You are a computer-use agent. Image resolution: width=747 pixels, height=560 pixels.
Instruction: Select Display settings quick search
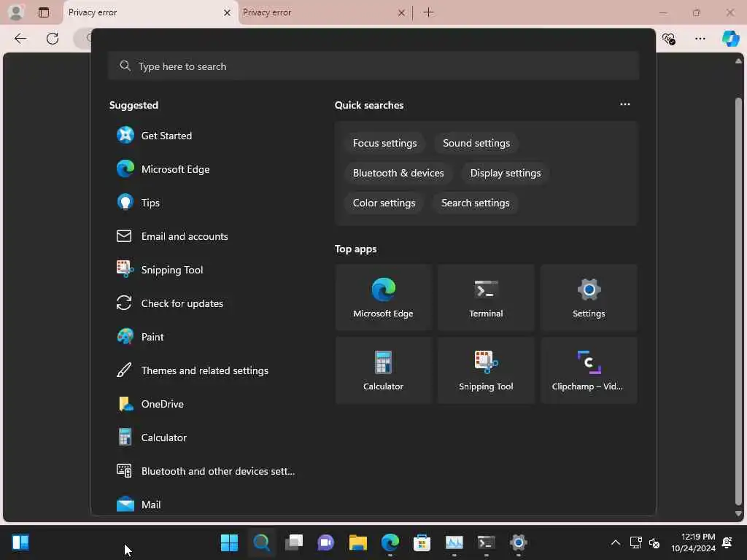pyautogui.click(x=506, y=174)
